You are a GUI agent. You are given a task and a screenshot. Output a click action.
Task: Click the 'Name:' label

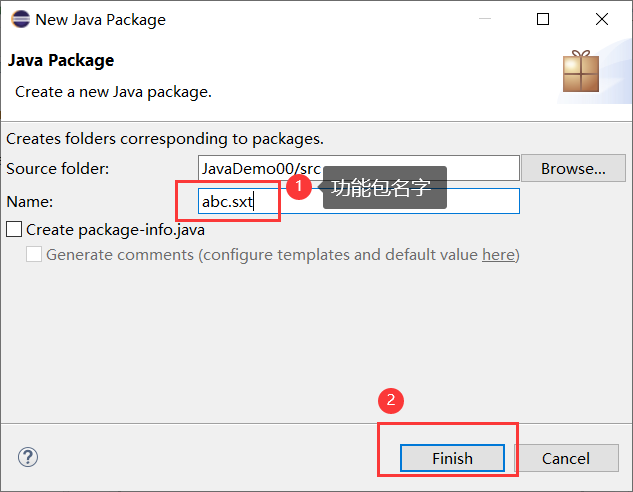point(30,201)
